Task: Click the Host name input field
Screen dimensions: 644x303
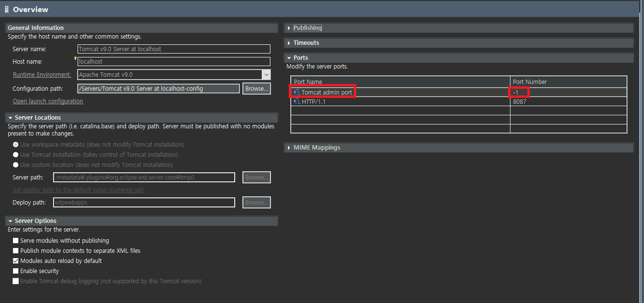Action: click(174, 62)
